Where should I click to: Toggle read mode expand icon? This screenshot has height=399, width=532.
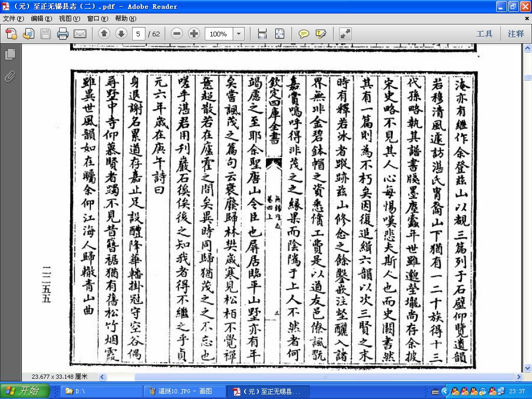(x=345, y=34)
